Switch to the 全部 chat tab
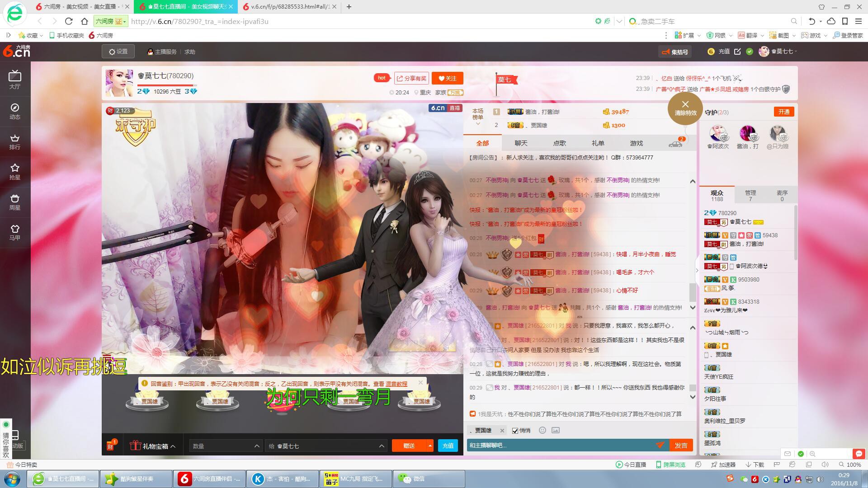 (482, 143)
